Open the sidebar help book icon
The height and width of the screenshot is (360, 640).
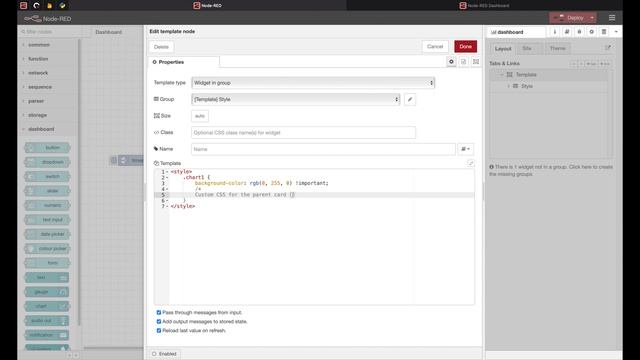[x=567, y=32]
